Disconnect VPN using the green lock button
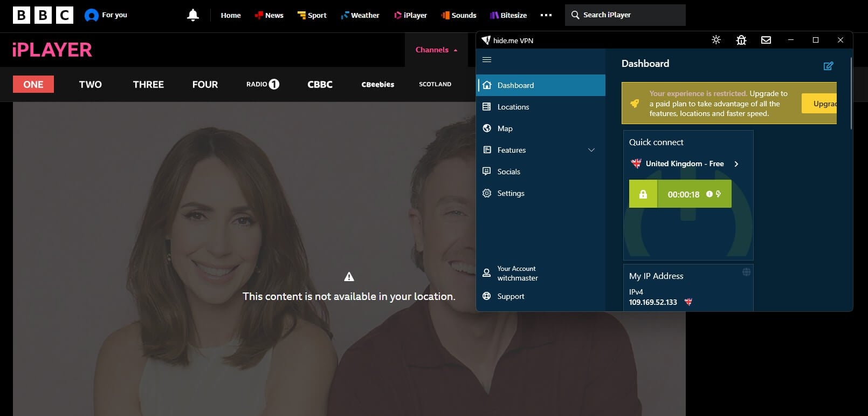 643,194
